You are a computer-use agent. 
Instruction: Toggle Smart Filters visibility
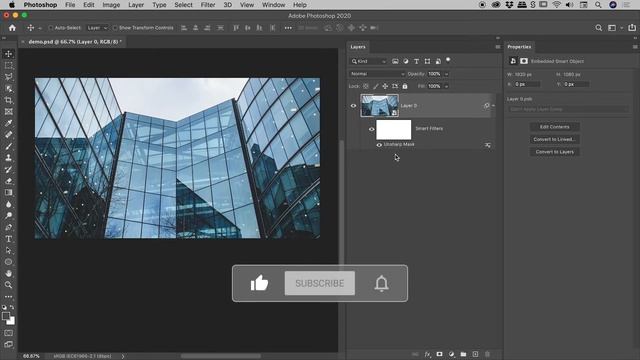point(371,129)
